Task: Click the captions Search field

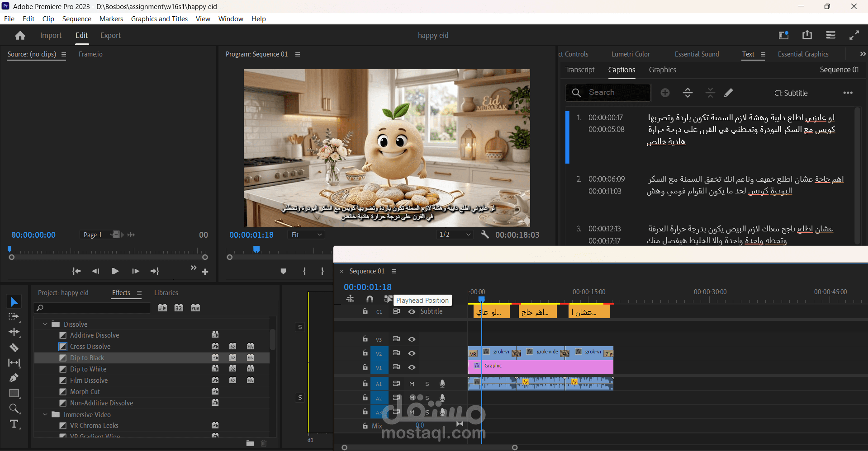Action: (608, 93)
